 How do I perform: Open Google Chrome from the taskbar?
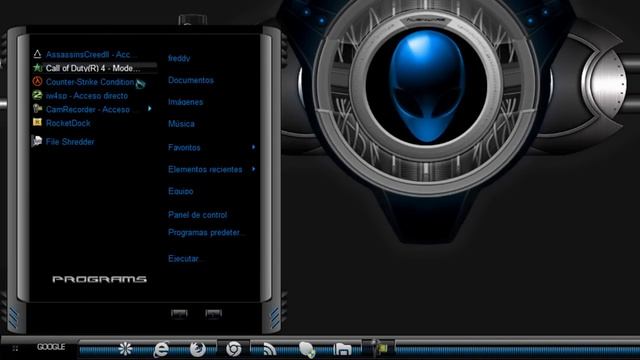(233, 349)
